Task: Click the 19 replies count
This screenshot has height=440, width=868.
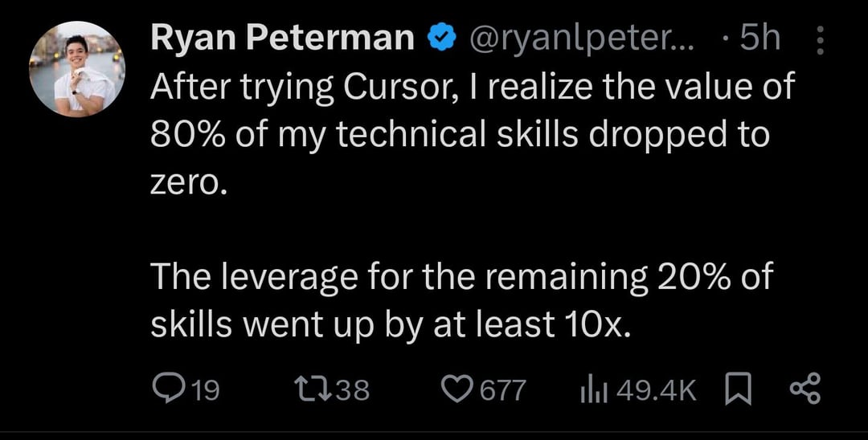Action: pos(206,391)
